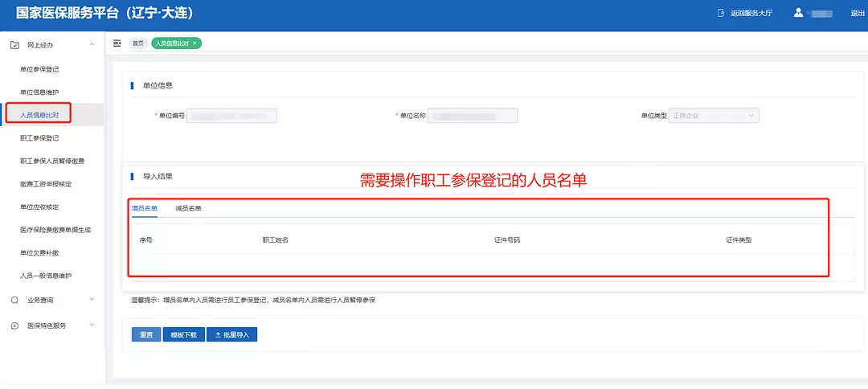868x389 pixels.
Task: Click the 业务查询 magnifier icon
Action: coord(14,300)
